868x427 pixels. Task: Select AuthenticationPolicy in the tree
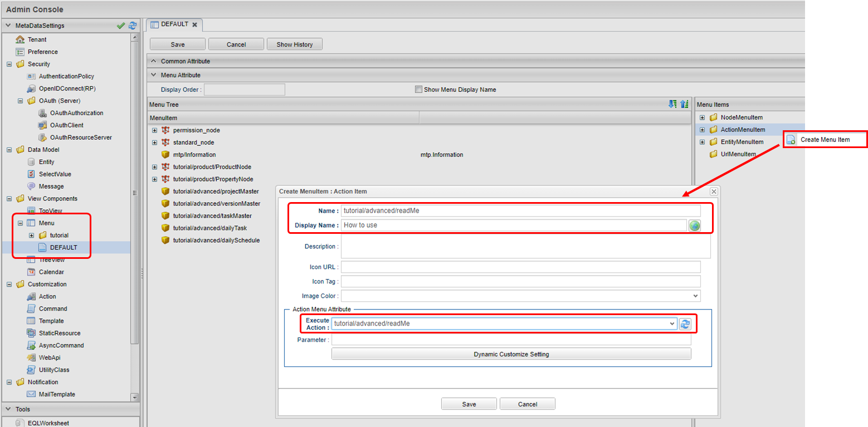tap(66, 76)
